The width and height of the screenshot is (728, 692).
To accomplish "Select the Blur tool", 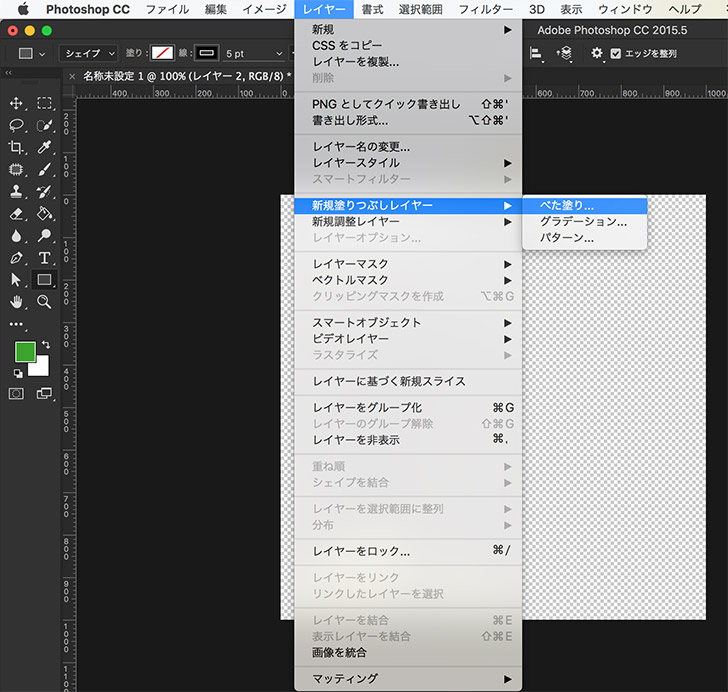I will click(x=16, y=236).
